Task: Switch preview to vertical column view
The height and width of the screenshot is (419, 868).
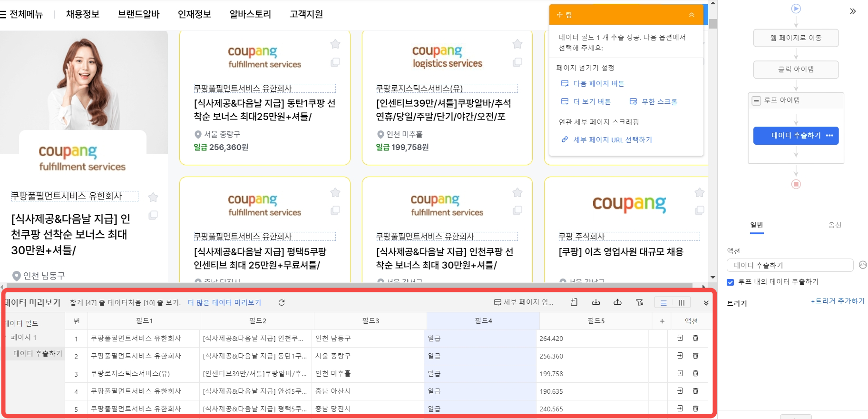Action: point(681,302)
